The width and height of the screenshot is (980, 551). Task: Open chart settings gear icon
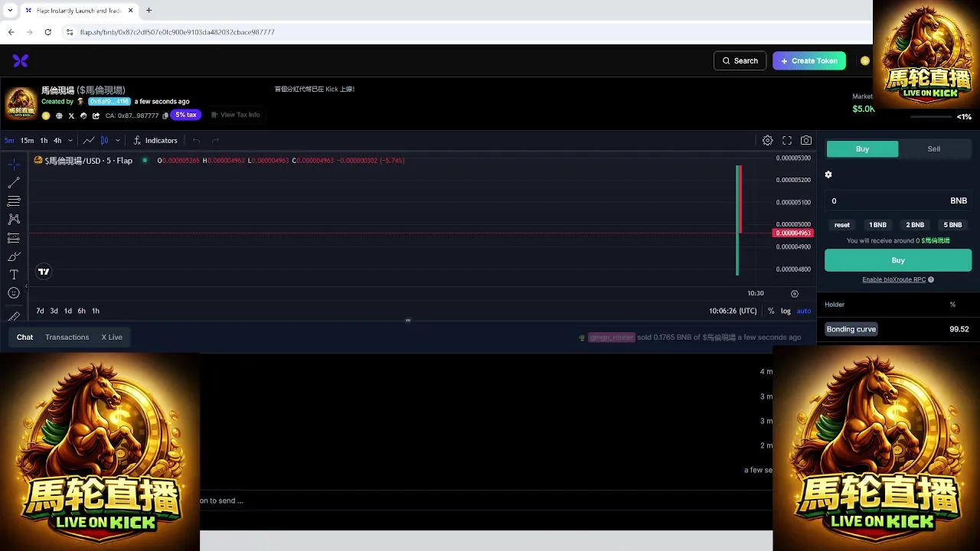click(767, 140)
